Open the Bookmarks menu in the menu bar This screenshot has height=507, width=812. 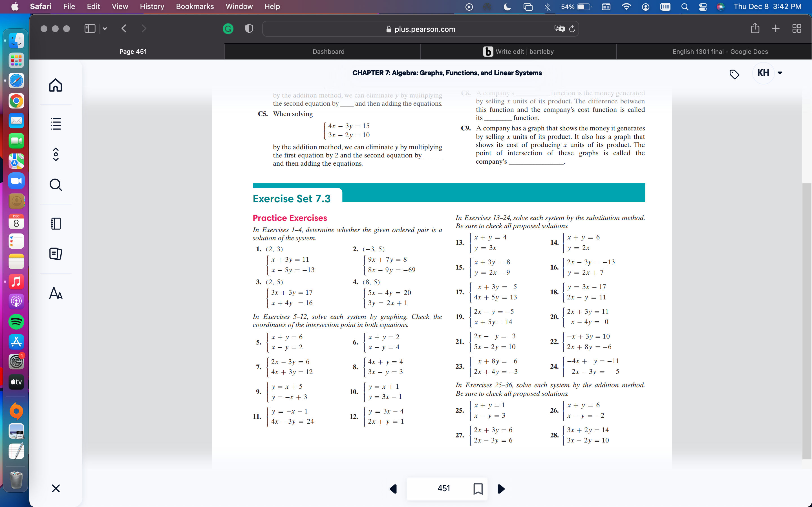point(195,6)
